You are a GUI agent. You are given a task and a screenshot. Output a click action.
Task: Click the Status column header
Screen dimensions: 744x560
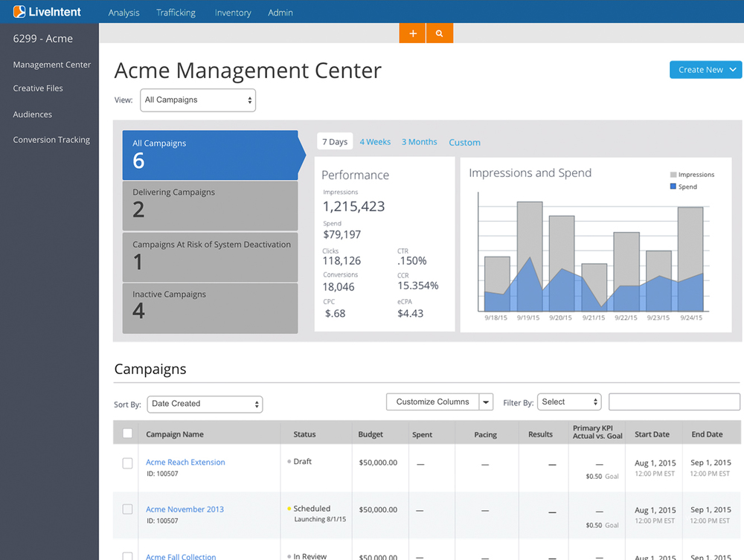pyautogui.click(x=304, y=434)
